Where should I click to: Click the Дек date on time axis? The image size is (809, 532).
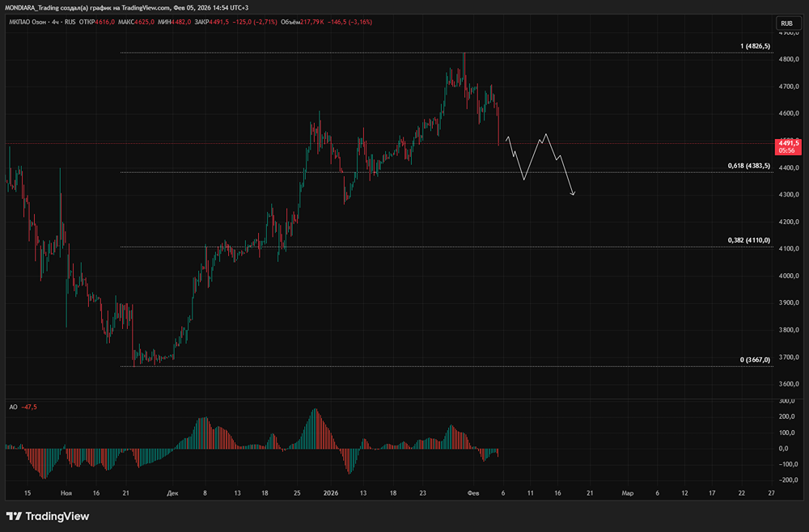pyautogui.click(x=172, y=492)
